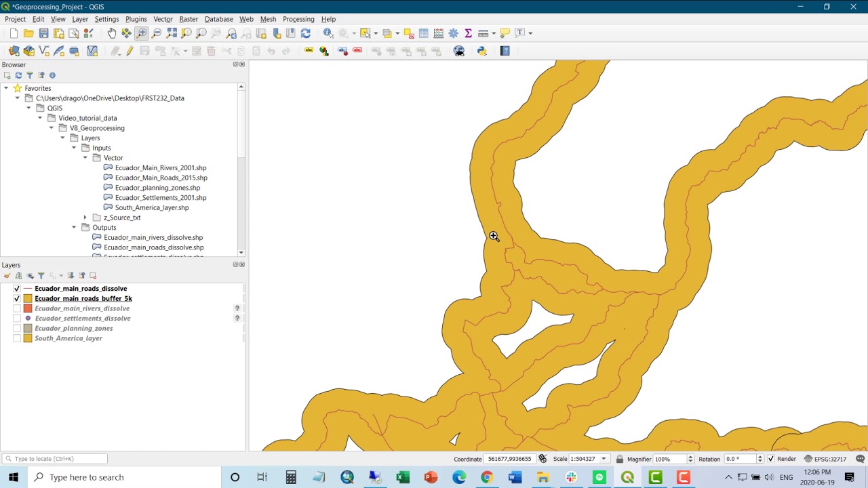This screenshot has height=488, width=868.
Task: Open the Scale dropdown arrow
Action: [x=604, y=459]
